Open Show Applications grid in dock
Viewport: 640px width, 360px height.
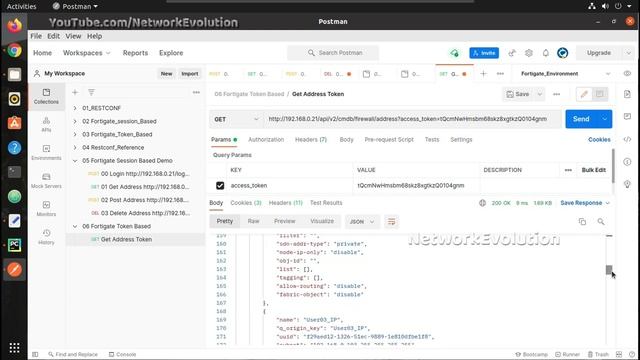tap(14, 348)
